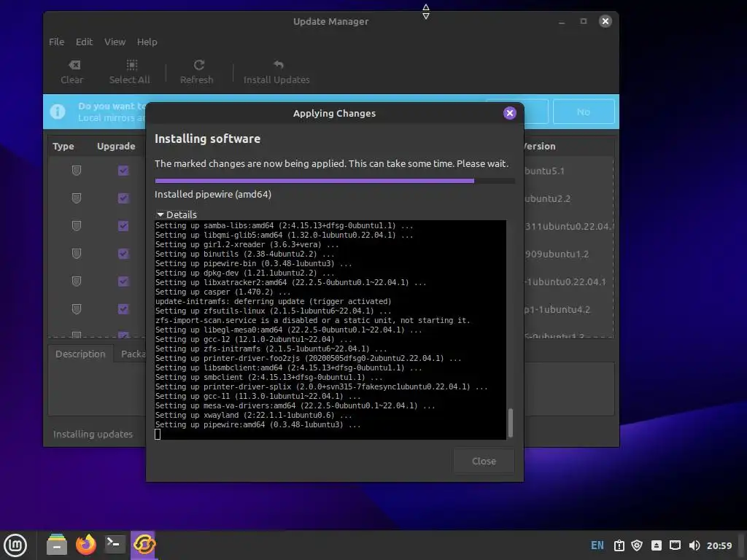Click 'Setting up smbclient' terminal line
Screen dimensions: 747x560
pos(268,377)
